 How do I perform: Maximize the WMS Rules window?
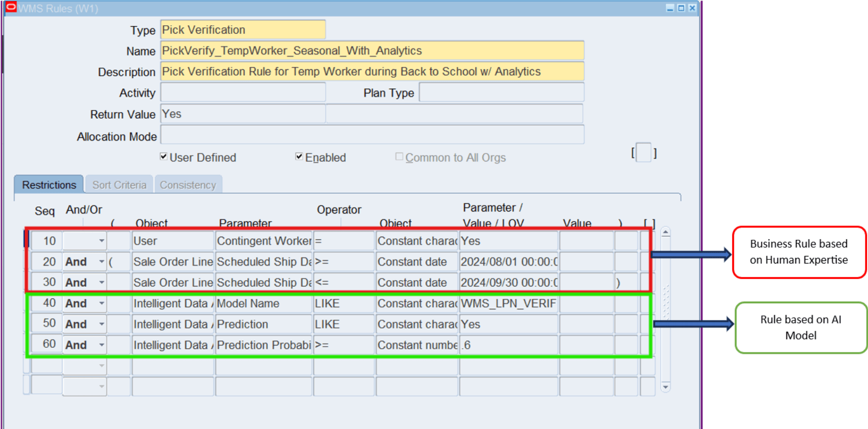681,8
